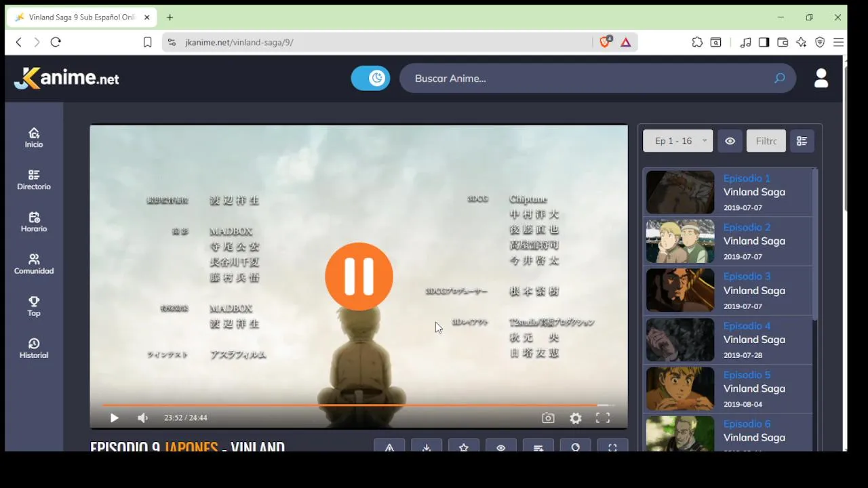This screenshot has width=868, height=488.
Task: Open the extensions puzzle icon
Action: tap(697, 42)
